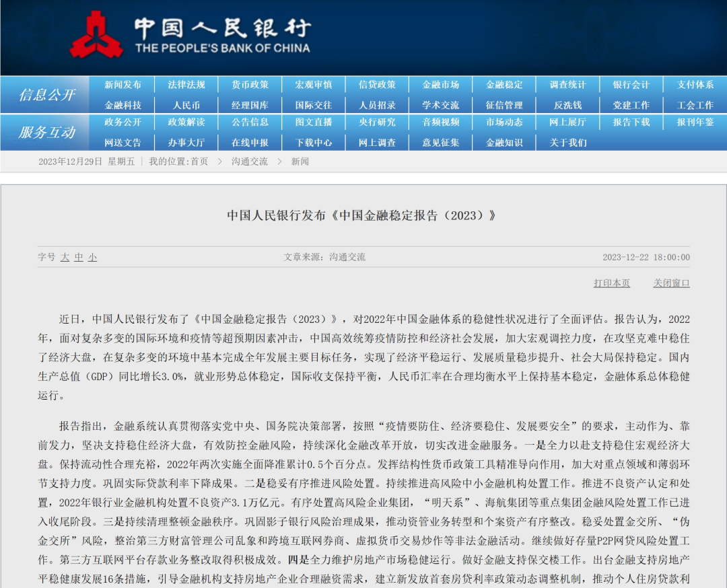Image resolution: width=727 pixels, height=588 pixels.
Task: Click the 文章来源：沟通交流 text
Action: tap(324, 257)
